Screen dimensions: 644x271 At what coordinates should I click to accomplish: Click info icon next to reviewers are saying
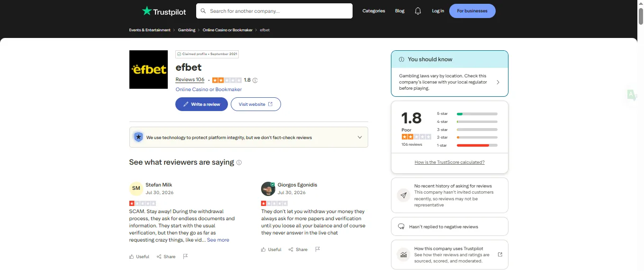click(239, 162)
